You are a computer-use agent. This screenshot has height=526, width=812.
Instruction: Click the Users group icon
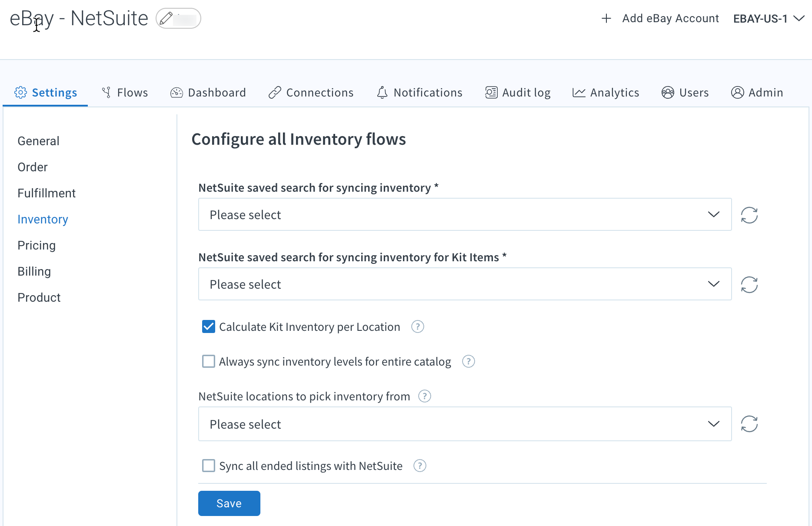[668, 92]
